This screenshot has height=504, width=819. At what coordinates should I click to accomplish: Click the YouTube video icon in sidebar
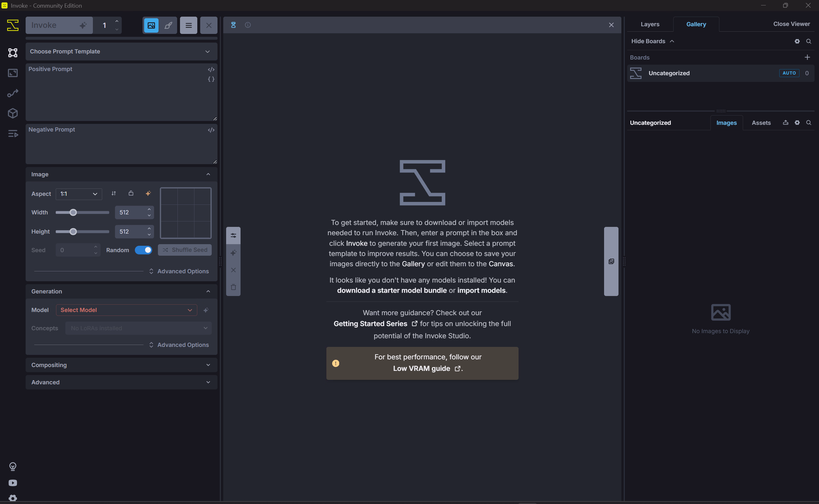point(13,483)
